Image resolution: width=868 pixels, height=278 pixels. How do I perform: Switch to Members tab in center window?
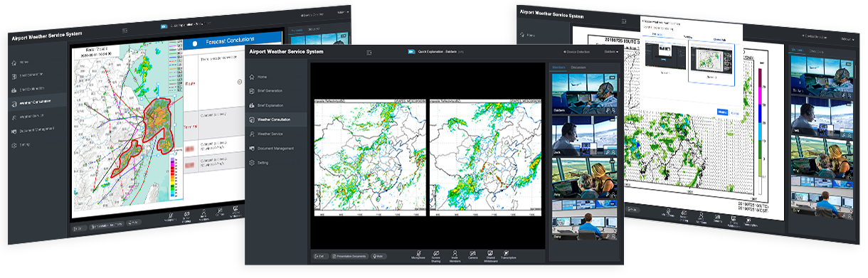pos(558,68)
